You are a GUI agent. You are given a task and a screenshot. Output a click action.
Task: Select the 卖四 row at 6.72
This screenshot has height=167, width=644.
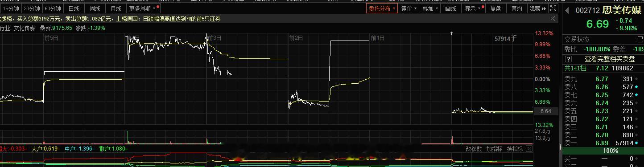(603, 119)
